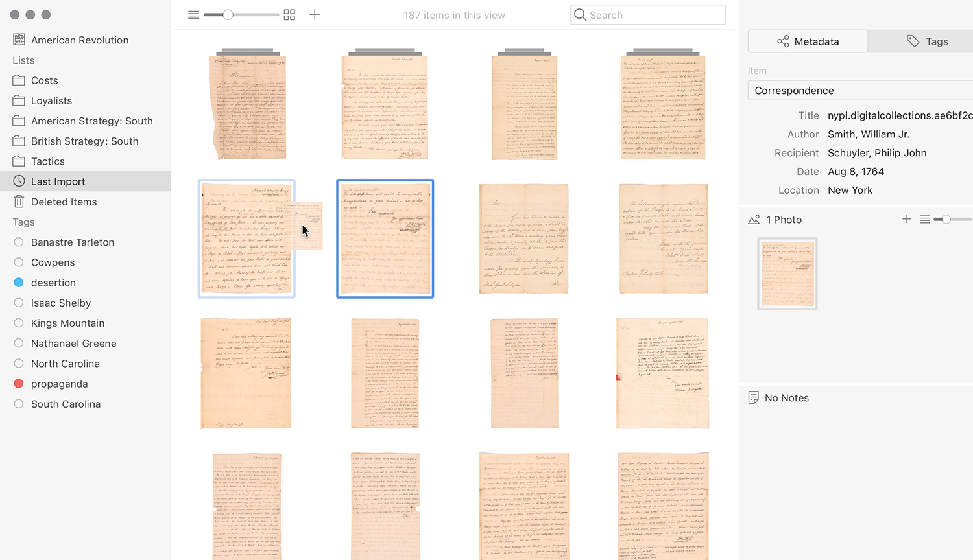Click the plus icon to add photo
This screenshot has height=560, width=973.
(906, 220)
